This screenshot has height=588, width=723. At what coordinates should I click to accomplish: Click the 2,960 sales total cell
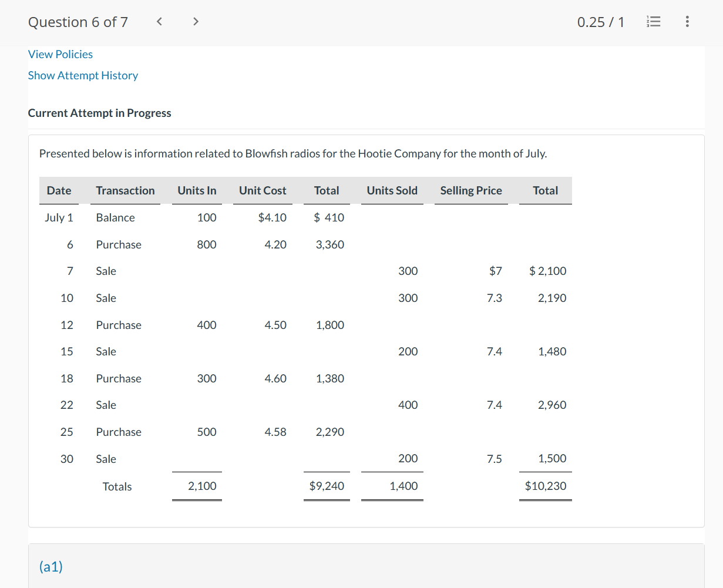[x=552, y=405]
